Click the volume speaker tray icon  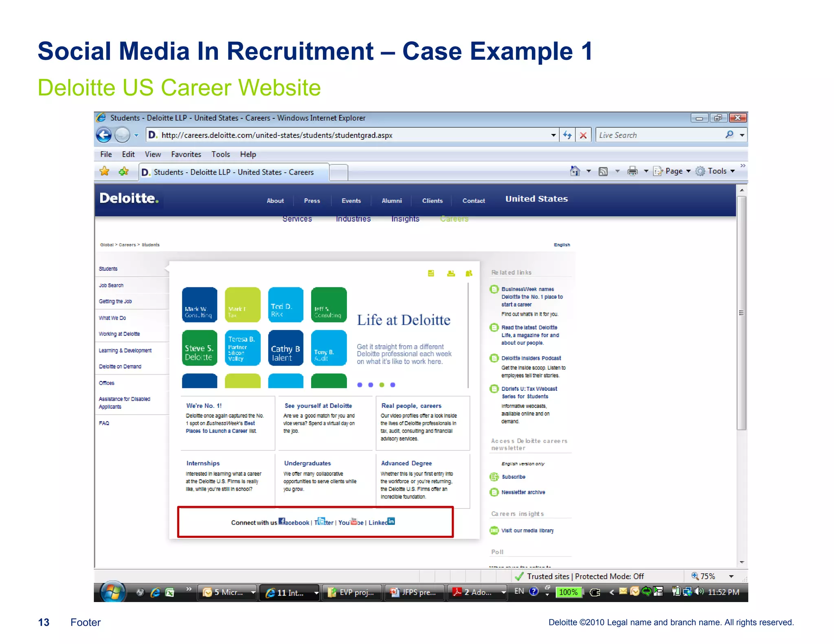(699, 591)
